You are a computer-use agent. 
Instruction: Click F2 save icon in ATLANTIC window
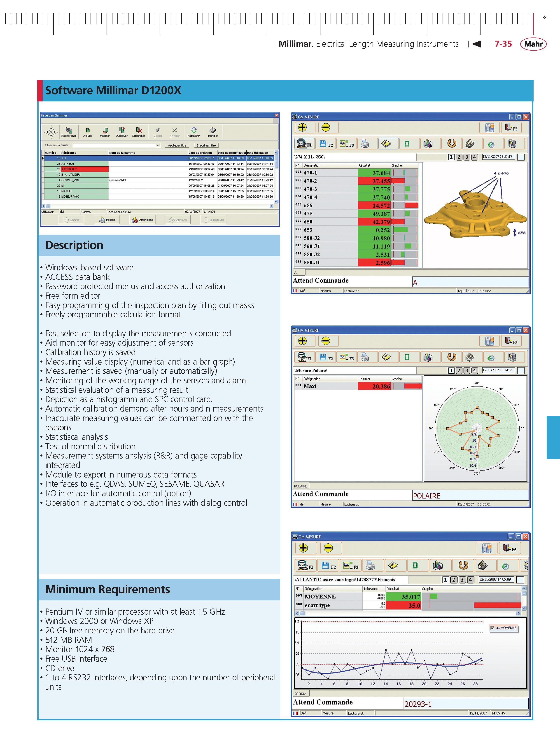click(329, 565)
